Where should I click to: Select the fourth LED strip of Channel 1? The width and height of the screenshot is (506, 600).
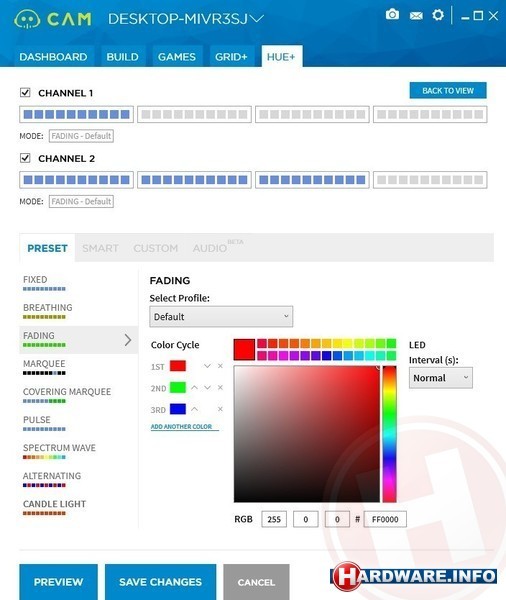(x=430, y=114)
